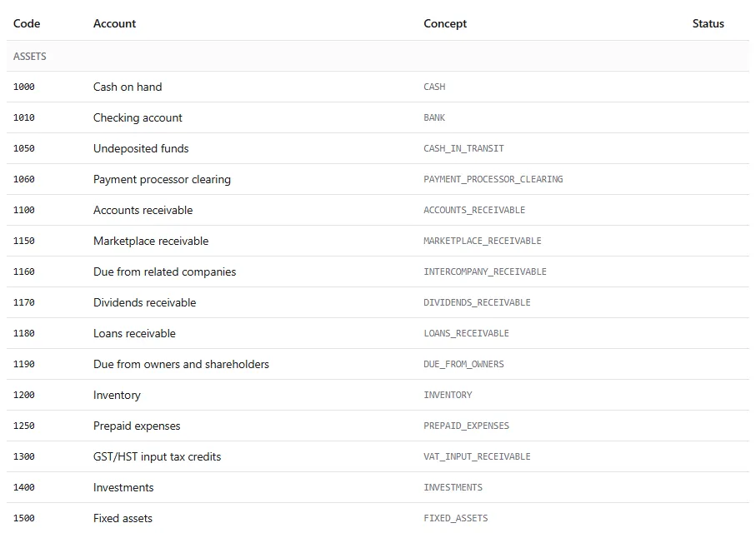Click the INTERCOMPANY_RECEIVABLE concept
Screen dimensions: 756x533
pos(485,271)
